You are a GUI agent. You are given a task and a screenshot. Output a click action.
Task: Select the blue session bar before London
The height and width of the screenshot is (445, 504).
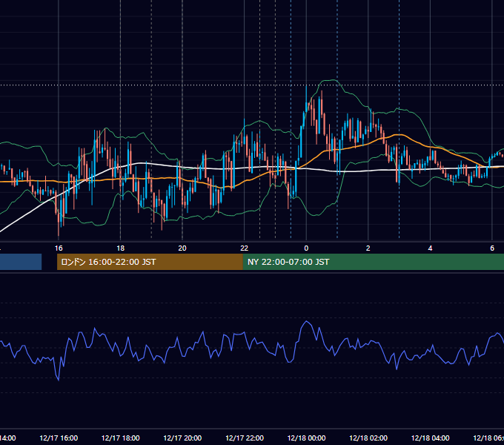(21, 262)
